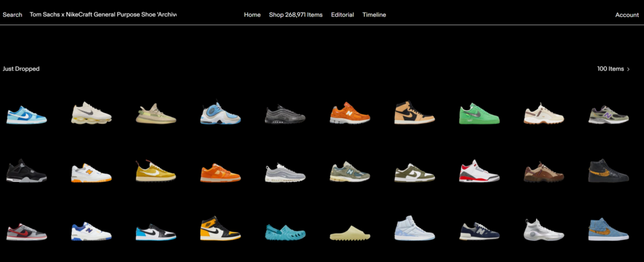Select the silver Air Max 97 sneaker
Viewport: 644px width, 262px height.
[285, 173]
